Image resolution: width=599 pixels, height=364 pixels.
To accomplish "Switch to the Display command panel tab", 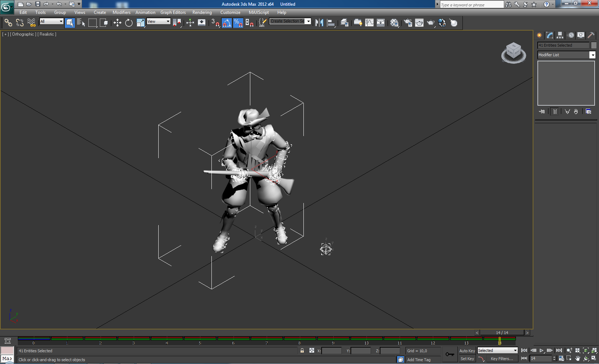I will tap(581, 35).
